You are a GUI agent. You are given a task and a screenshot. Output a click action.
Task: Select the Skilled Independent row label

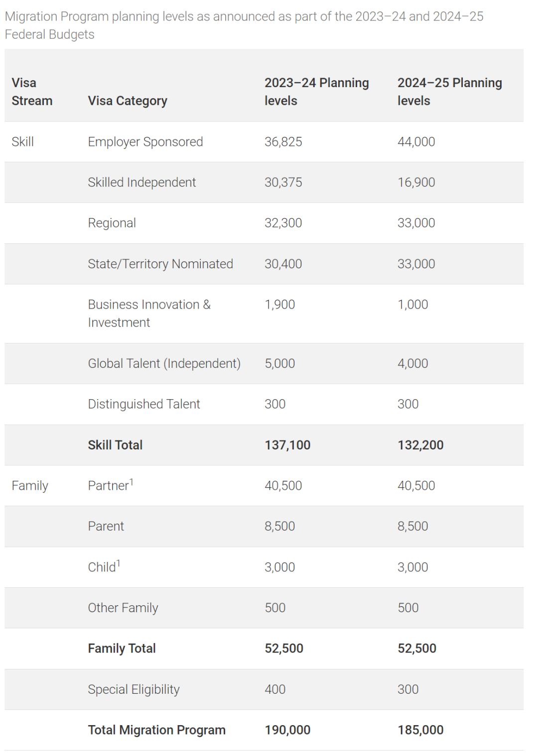point(142,183)
